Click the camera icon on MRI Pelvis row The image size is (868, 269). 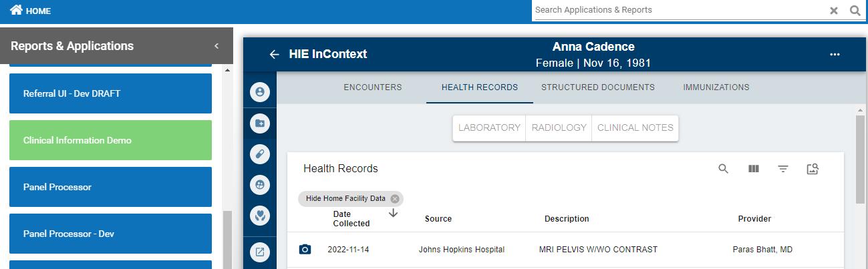click(305, 250)
